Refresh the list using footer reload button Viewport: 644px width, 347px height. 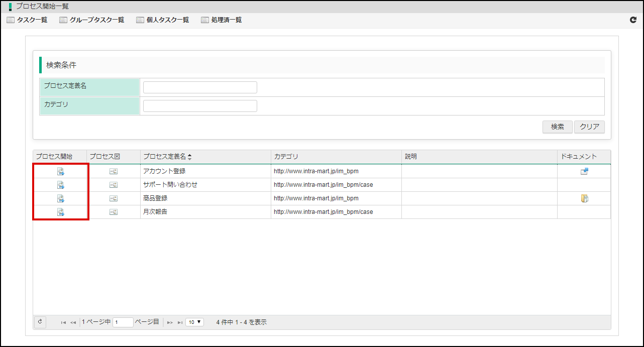[x=40, y=322]
